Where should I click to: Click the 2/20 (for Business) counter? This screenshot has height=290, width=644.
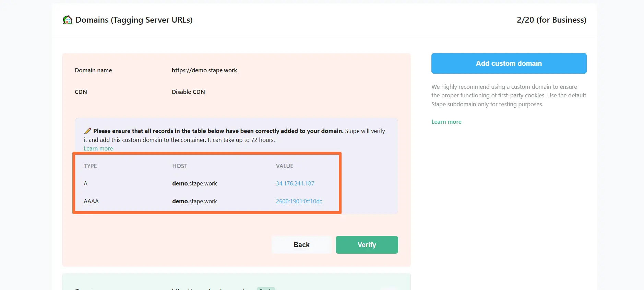(551, 20)
